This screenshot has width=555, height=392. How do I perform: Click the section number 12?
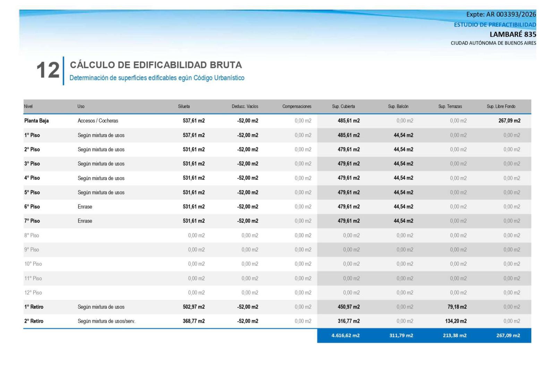[x=48, y=70]
